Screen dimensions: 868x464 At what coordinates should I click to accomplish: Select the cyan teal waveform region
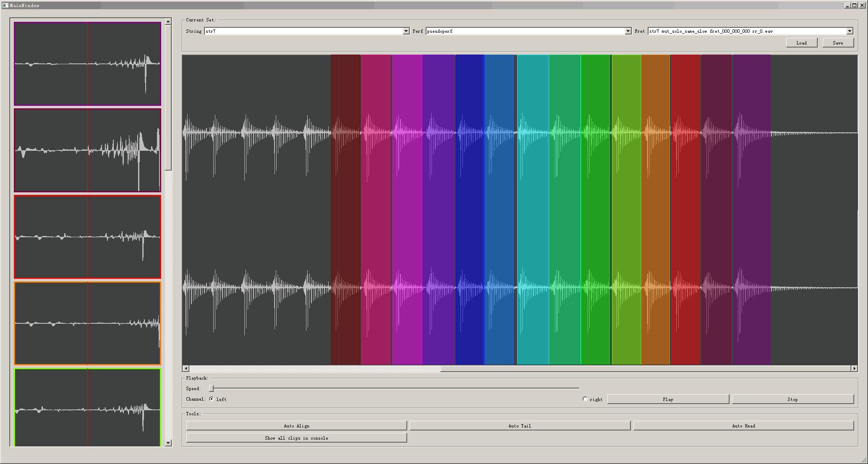(x=533, y=210)
